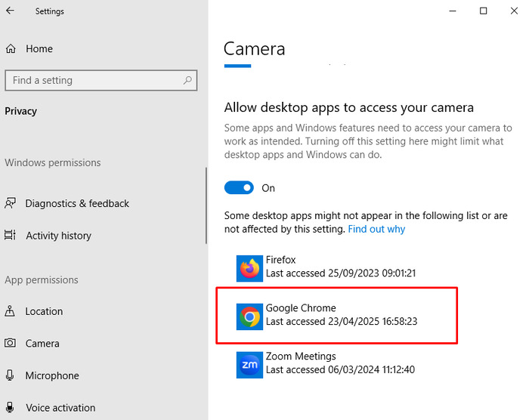Viewport: 529px width, 420px height.
Task: Open Home settings page
Action: click(39, 49)
